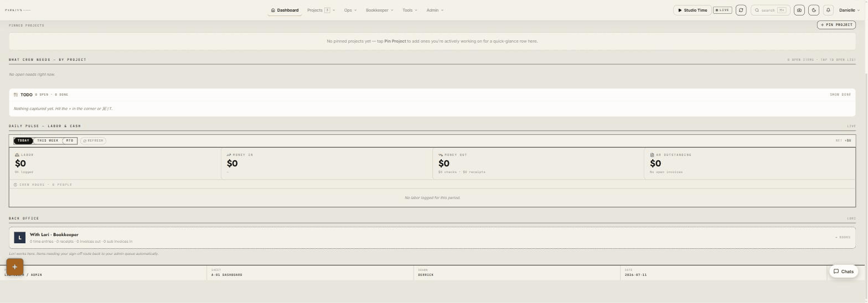Open With Lori · Bookkeeper card
Screen dimensions: 868x303
(432, 238)
